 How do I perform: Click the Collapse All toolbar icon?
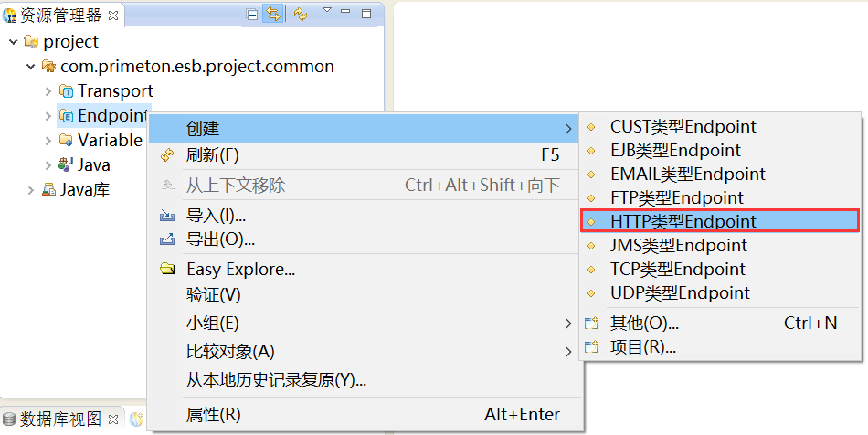point(253,14)
